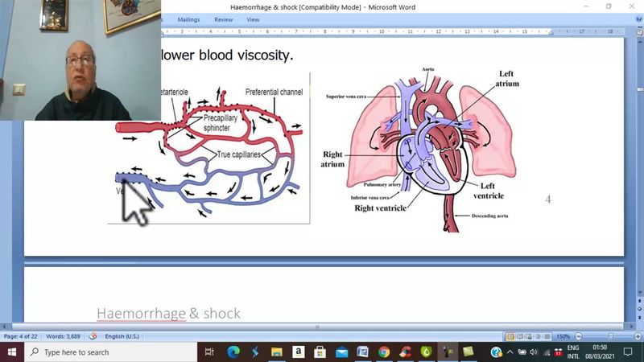Open the clock showing 01:50 08/03/2021
Viewport: 644px width, 362px height.
600,352
